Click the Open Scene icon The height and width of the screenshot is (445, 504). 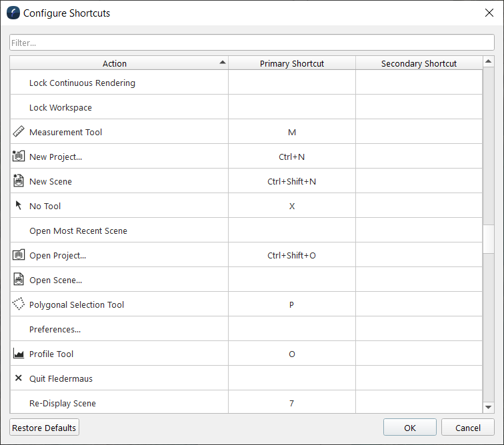tap(19, 280)
